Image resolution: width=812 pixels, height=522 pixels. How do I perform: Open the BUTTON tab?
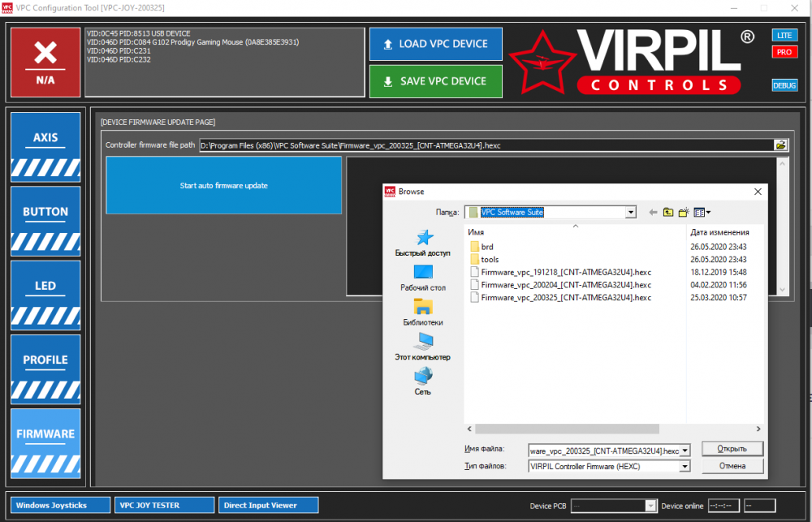(45, 221)
